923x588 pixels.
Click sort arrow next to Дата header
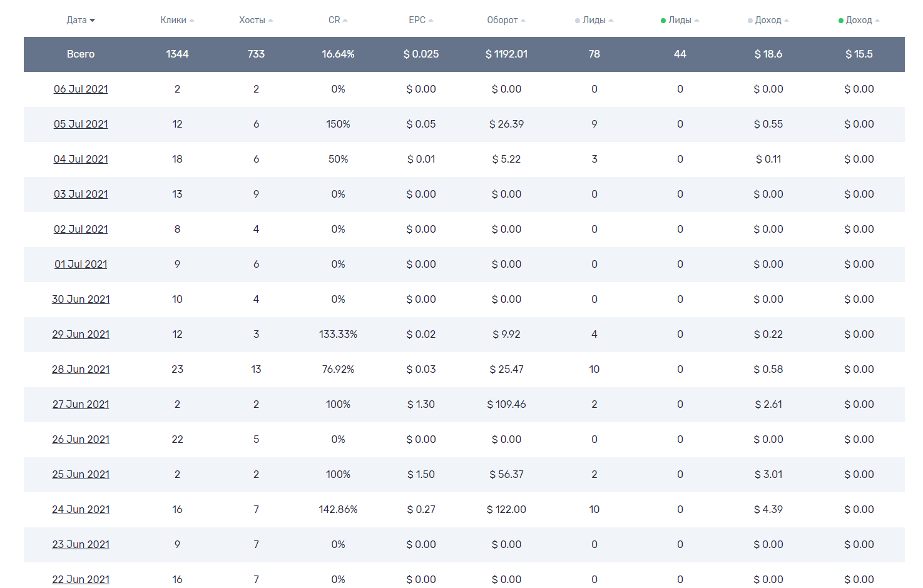pyautogui.click(x=93, y=21)
